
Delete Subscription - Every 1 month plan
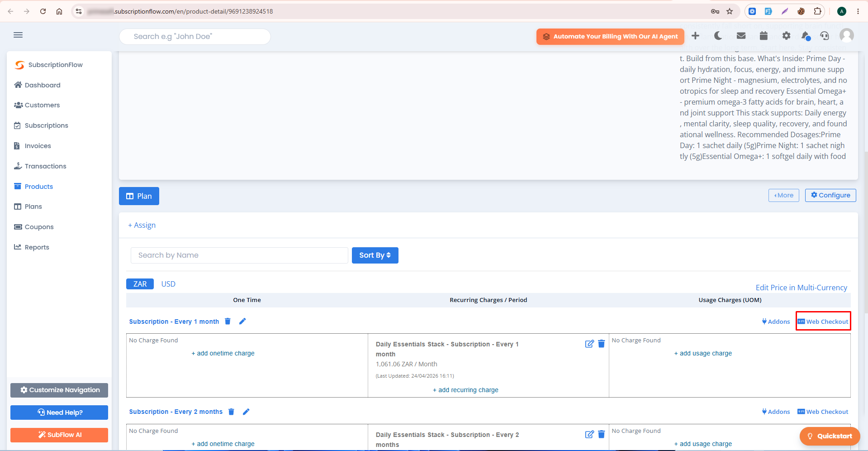[x=228, y=321]
